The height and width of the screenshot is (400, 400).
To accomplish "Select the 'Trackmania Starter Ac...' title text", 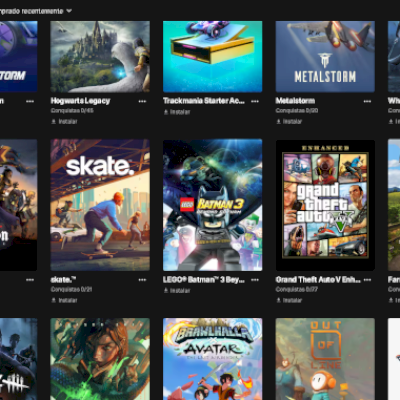I will [204, 101].
